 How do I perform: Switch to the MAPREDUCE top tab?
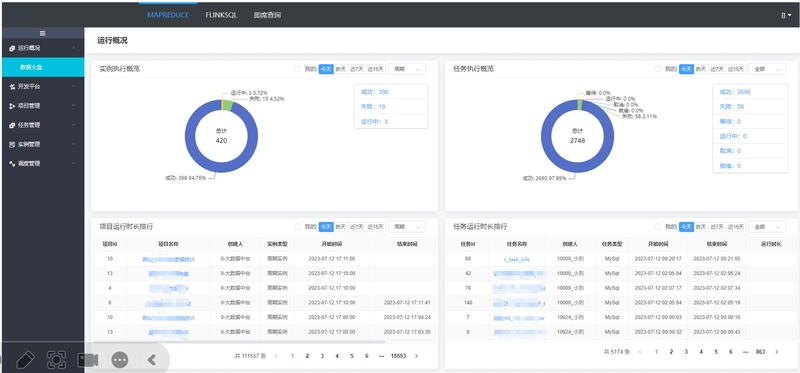[168, 15]
